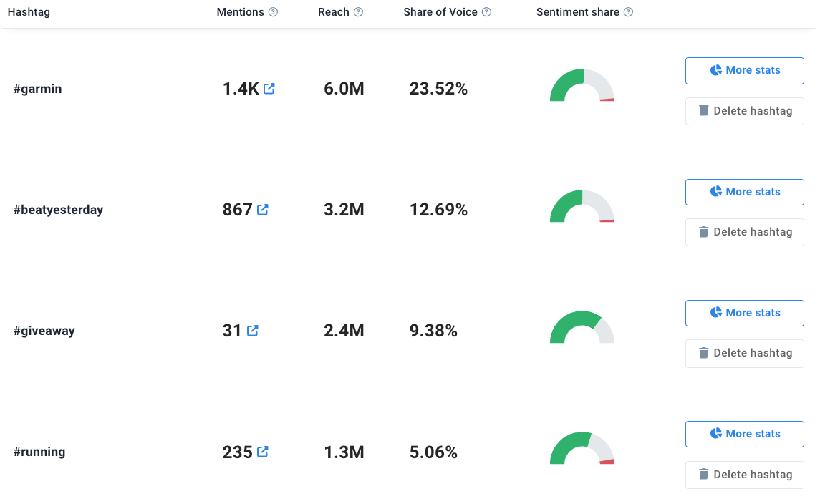Click the trash icon for #giveaway row
The height and width of the screenshot is (504, 820).
point(703,353)
